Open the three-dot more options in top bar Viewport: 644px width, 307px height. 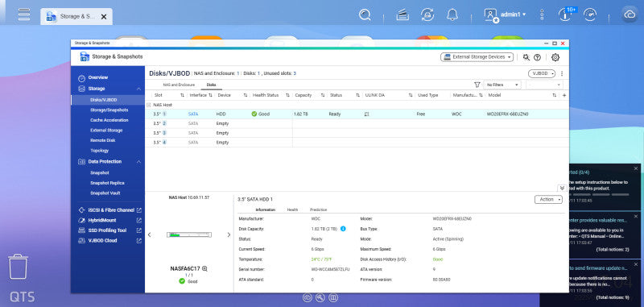542,15
